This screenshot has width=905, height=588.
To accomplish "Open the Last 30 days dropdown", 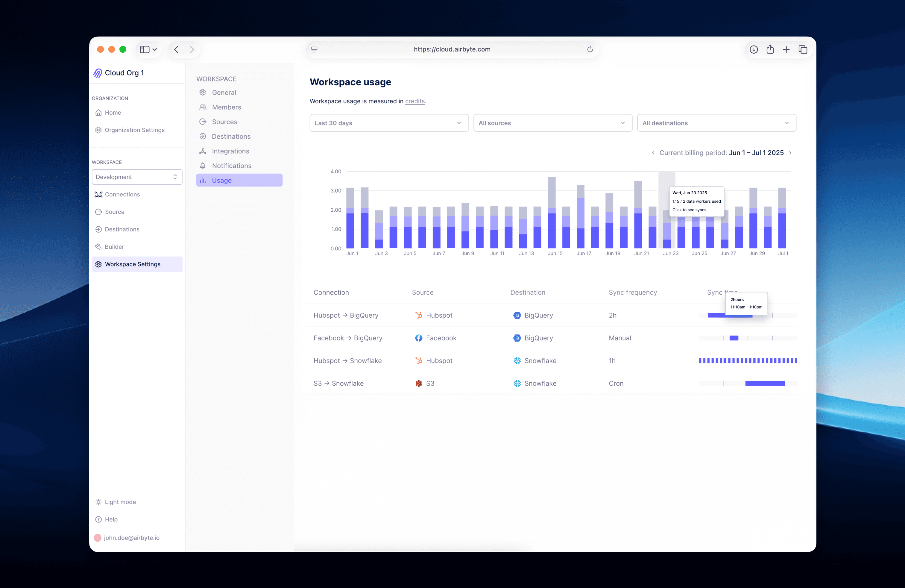I will (389, 123).
